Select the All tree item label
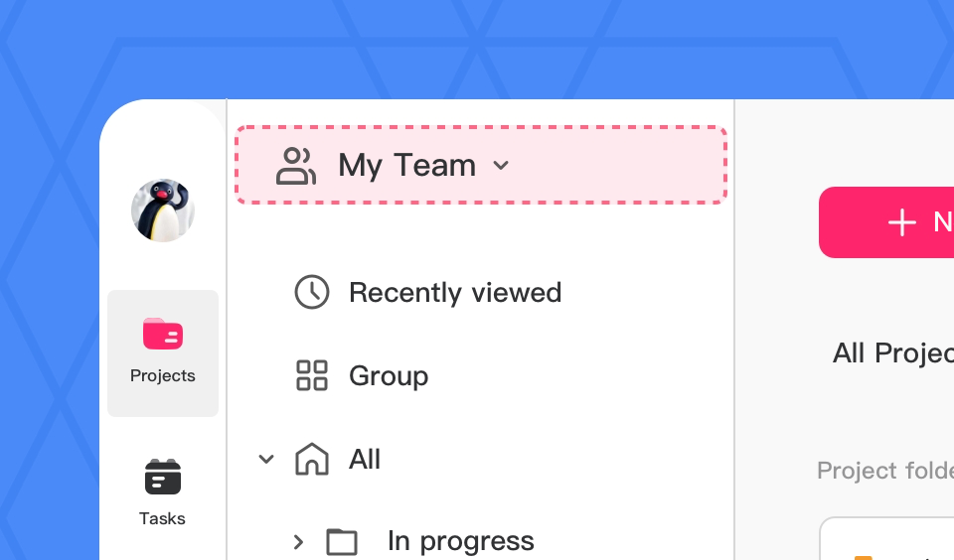The height and width of the screenshot is (560, 954). point(365,460)
